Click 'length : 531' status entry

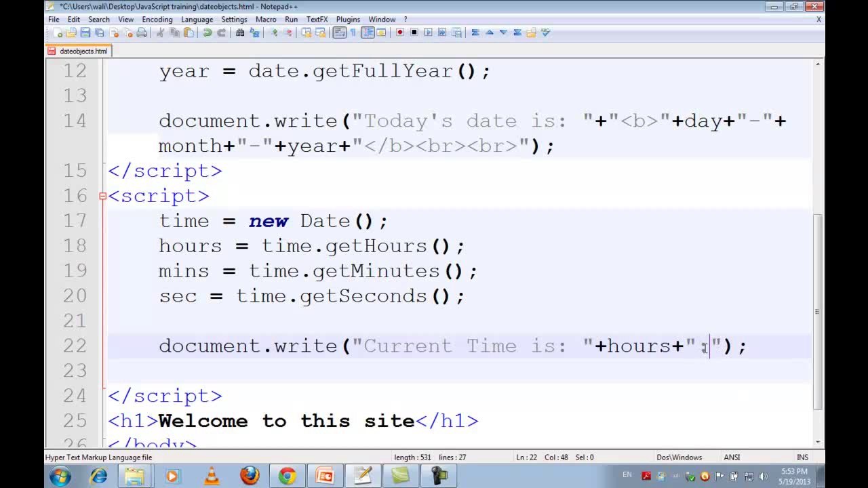click(412, 457)
